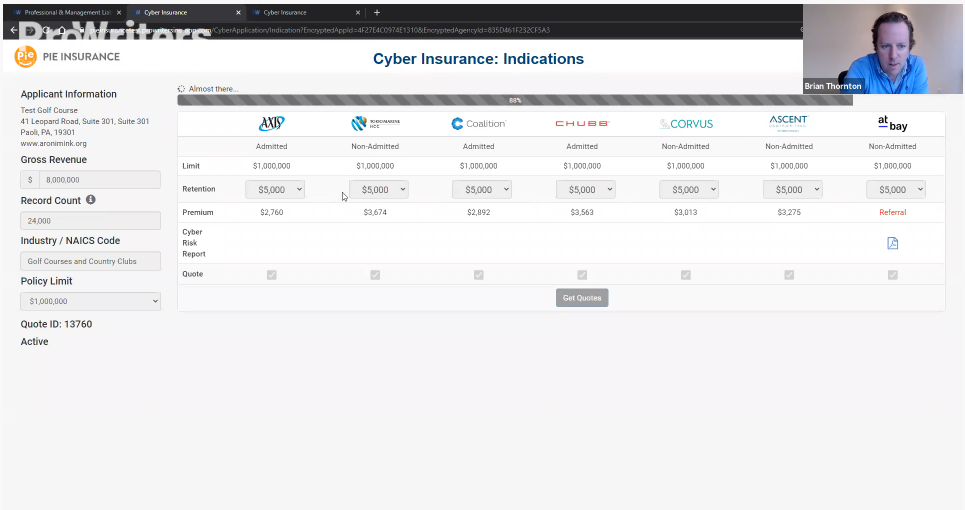Click the Record Count info icon

tap(90, 200)
